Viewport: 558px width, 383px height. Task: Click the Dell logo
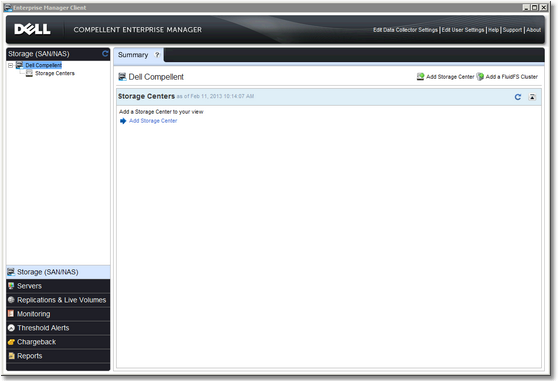click(32, 29)
